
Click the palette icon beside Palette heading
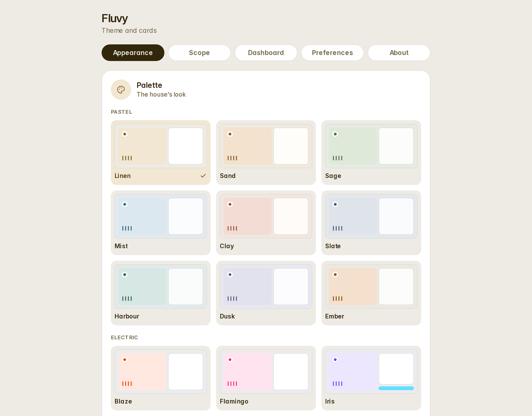[121, 90]
